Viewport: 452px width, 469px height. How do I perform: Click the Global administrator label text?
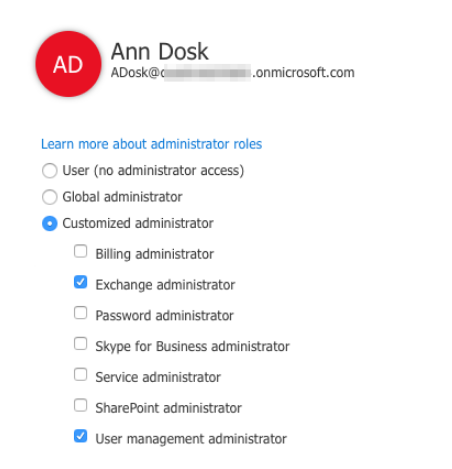(122, 197)
